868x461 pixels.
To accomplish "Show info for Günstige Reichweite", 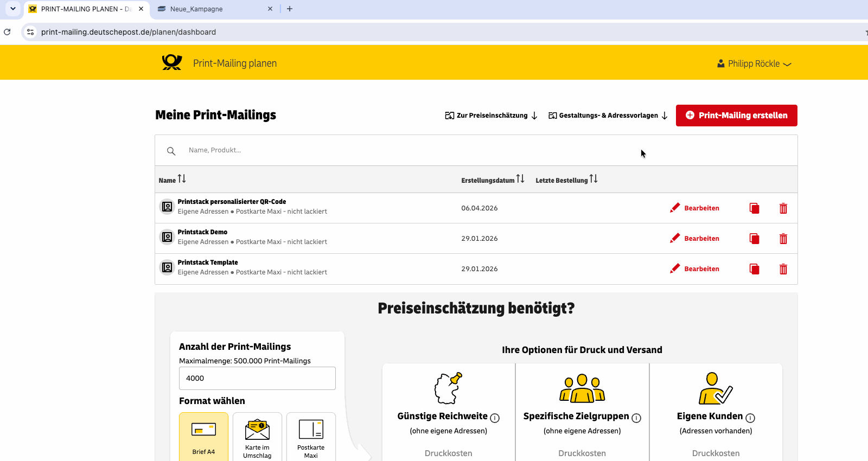I will [495, 418].
